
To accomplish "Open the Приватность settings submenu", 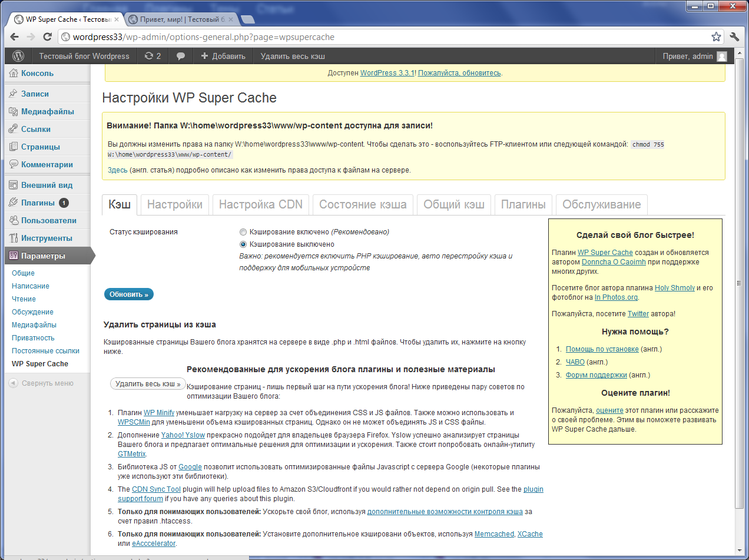I will [33, 338].
